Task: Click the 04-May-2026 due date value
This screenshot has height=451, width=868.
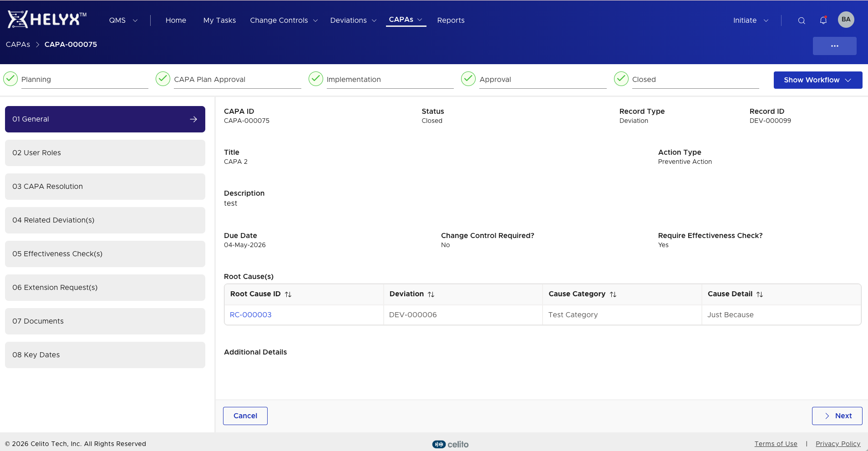Action: click(245, 245)
